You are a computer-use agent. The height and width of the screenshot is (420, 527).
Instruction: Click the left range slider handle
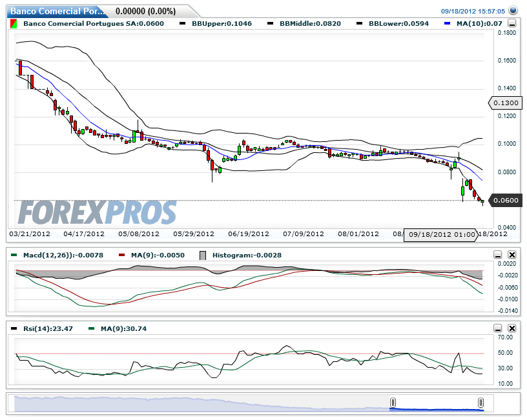click(393, 402)
